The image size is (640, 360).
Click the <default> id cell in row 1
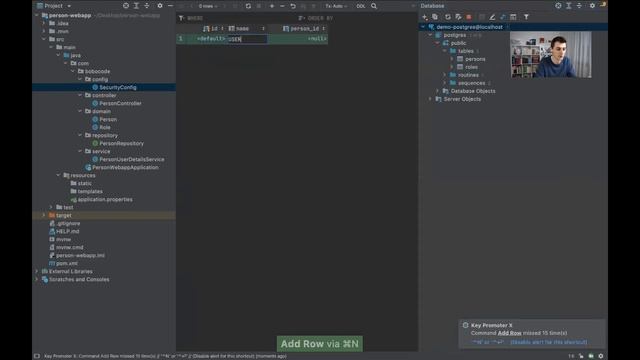tap(211, 39)
